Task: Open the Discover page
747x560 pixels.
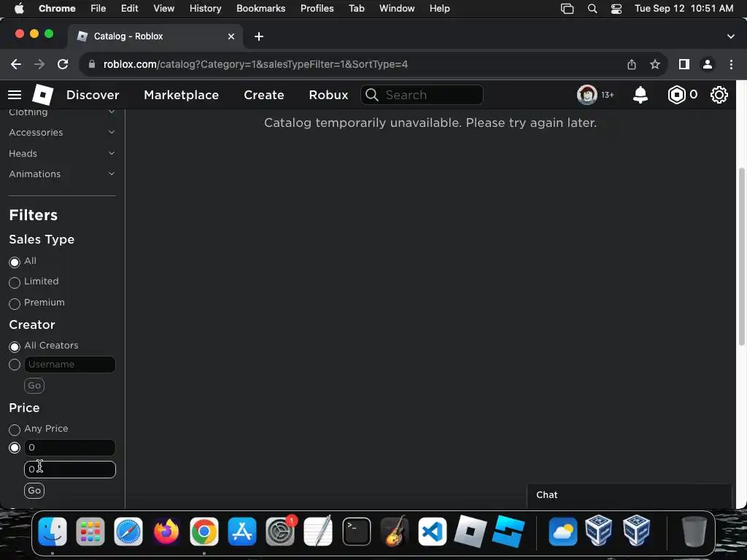Action: pos(93,95)
